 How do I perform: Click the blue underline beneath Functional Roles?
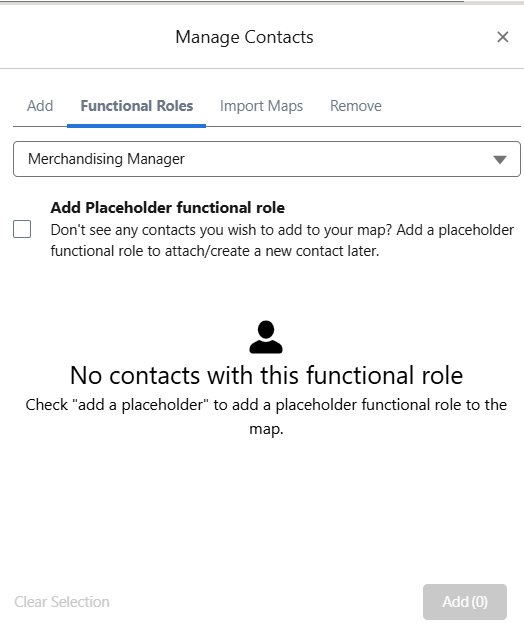click(137, 126)
